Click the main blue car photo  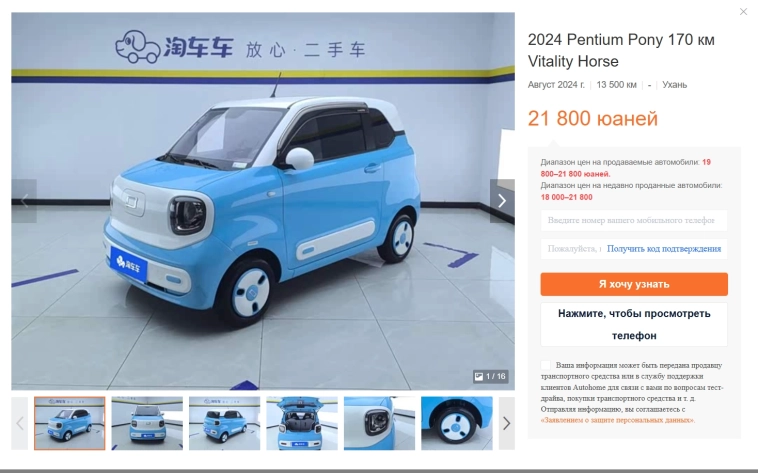263,201
